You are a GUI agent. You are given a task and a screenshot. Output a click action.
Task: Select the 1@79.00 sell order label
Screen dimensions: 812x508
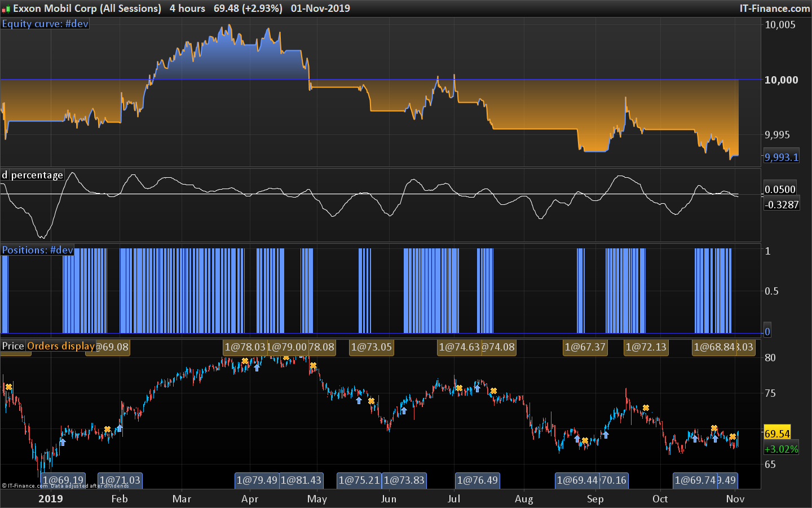(x=287, y=347)
